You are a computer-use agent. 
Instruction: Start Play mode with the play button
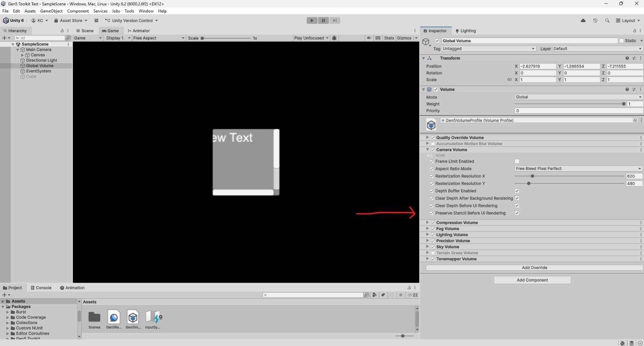(312, 21)
